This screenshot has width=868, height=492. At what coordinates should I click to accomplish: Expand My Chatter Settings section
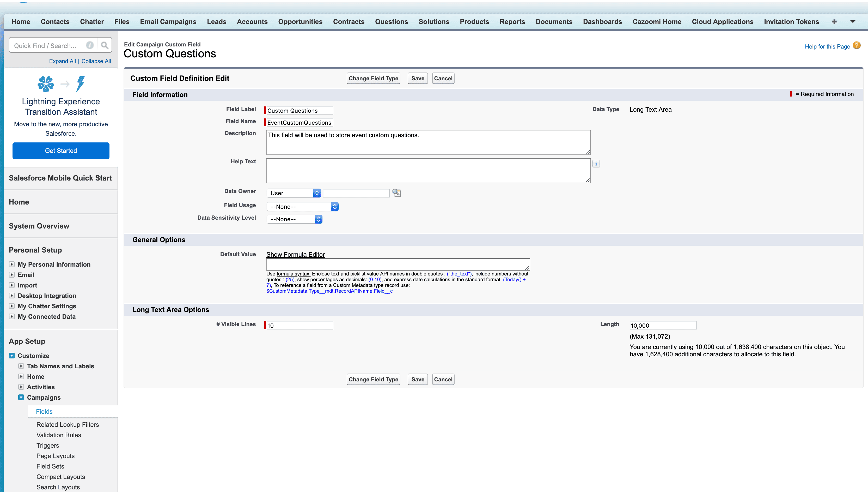click(12, 306)
